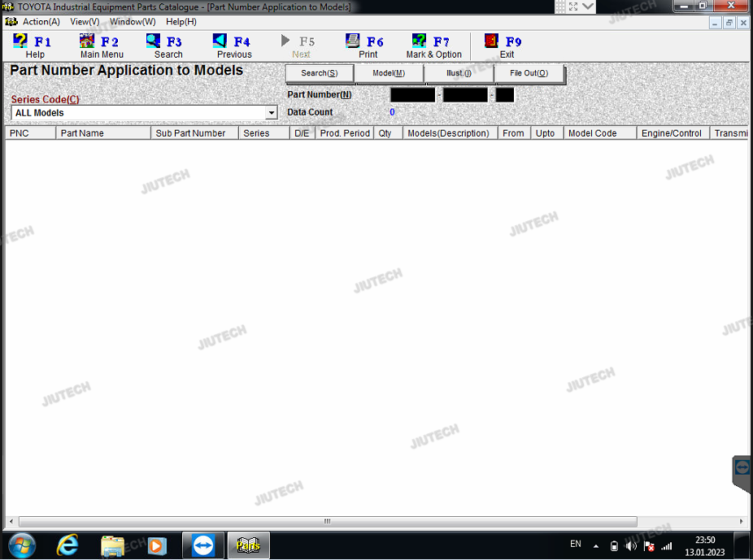Open the Action Center flag icon
This screenshot has height=560, width=753.
(x=649, y=546)
